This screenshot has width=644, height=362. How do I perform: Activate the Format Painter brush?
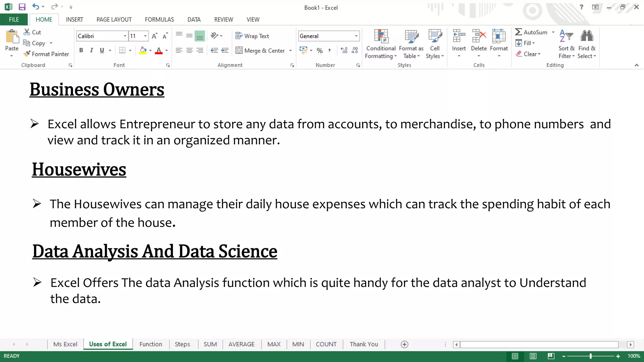point(46,54)
